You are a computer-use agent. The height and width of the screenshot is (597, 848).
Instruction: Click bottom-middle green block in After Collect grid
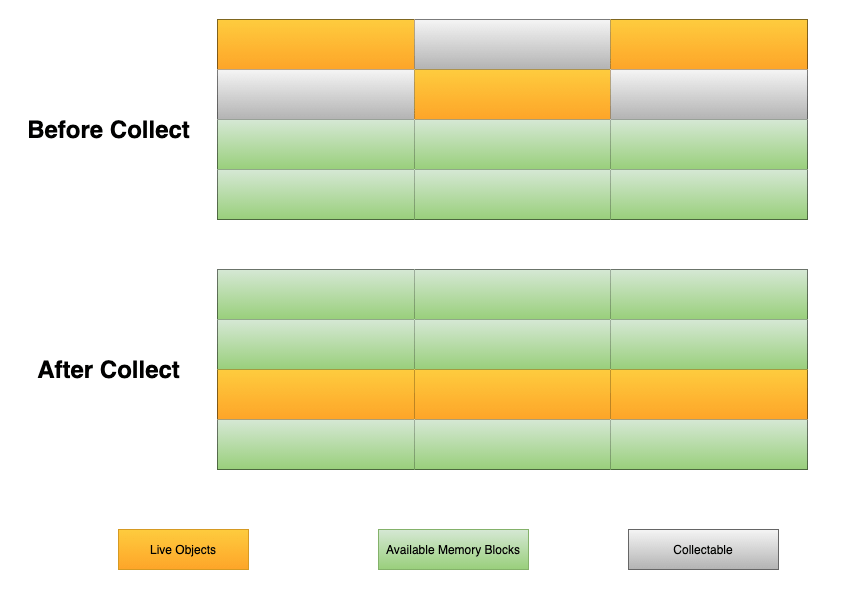point(512,444)
